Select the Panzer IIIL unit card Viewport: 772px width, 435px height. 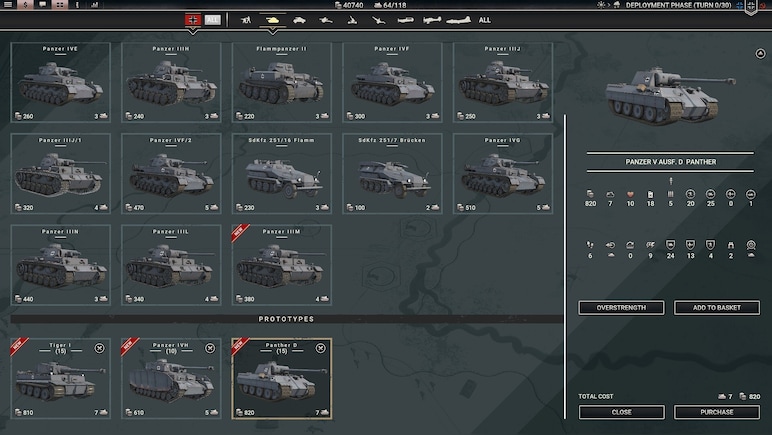[x=171, y=265]
